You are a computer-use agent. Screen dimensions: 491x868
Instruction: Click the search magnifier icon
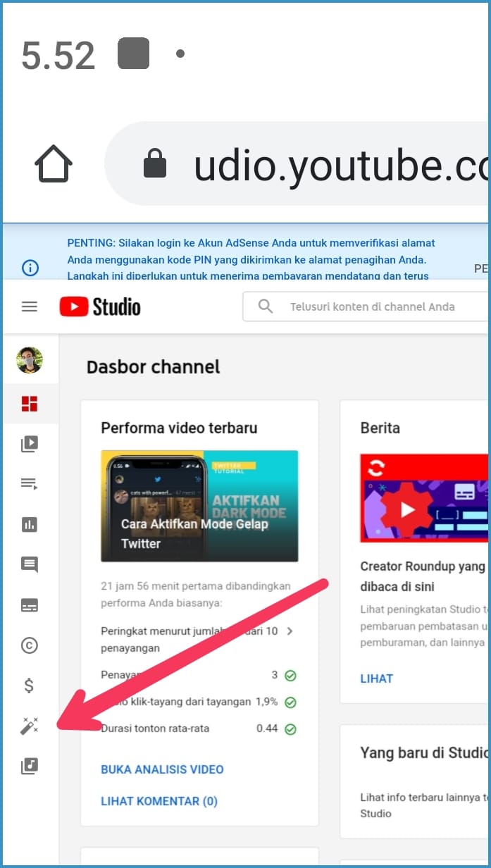click(266, 306)
